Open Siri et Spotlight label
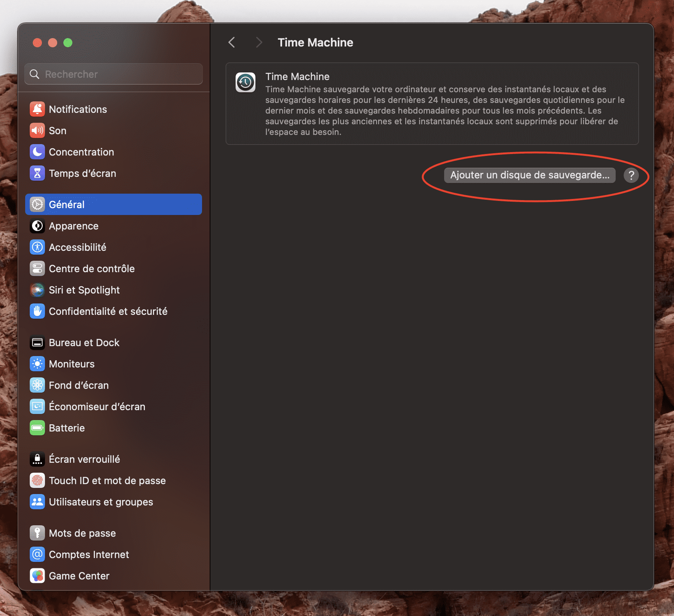This screenshot has width=674, height=616. click(84, 290)
